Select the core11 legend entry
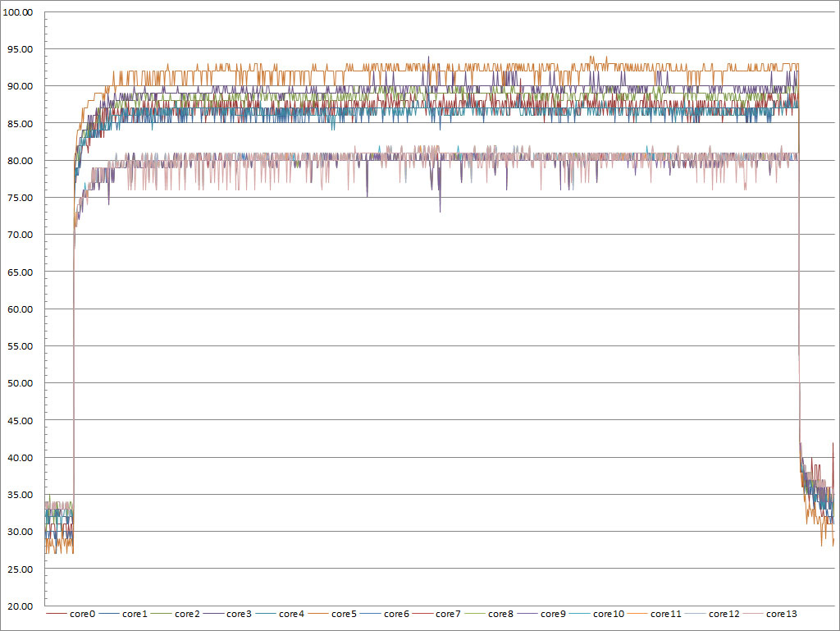The image size is (840, 631). click(654, 614)
